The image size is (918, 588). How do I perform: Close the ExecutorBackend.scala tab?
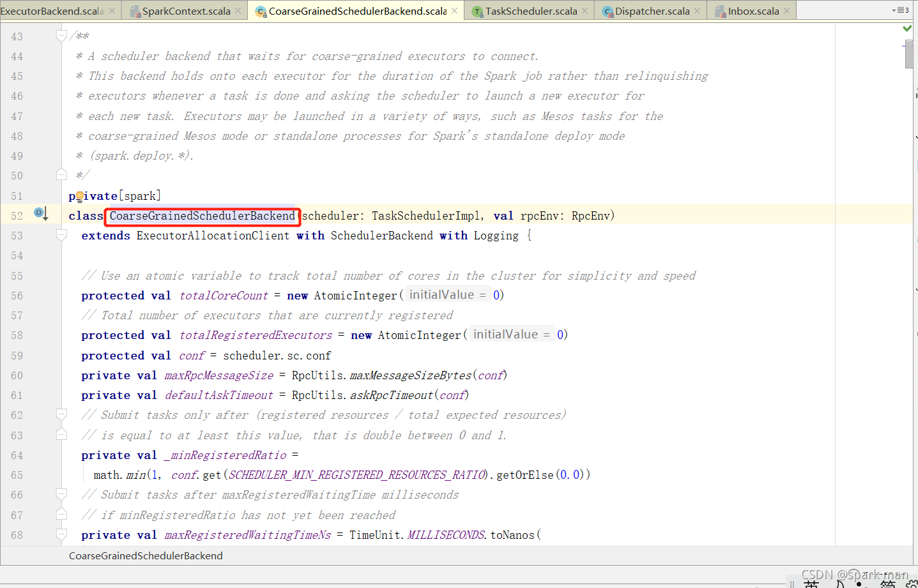pos(112,11)
